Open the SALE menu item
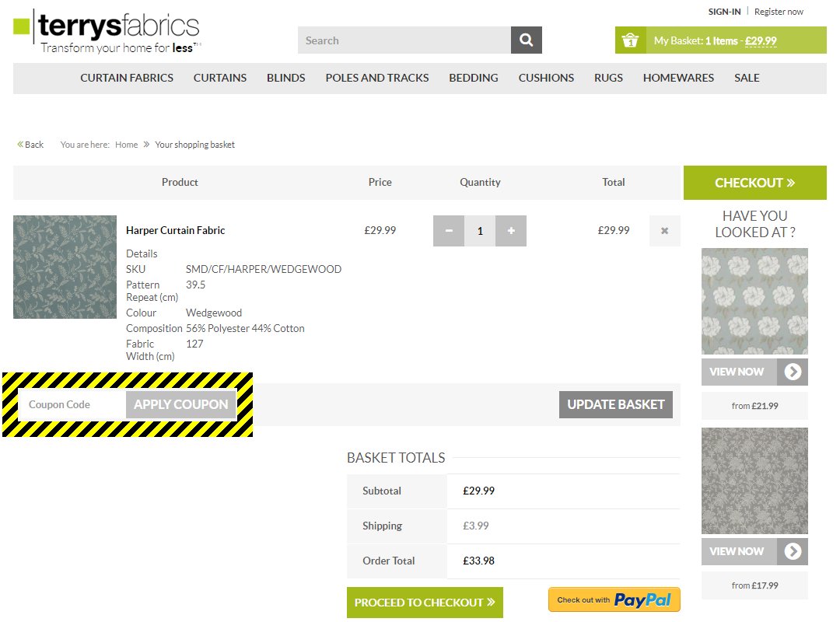 pos(747,78)
